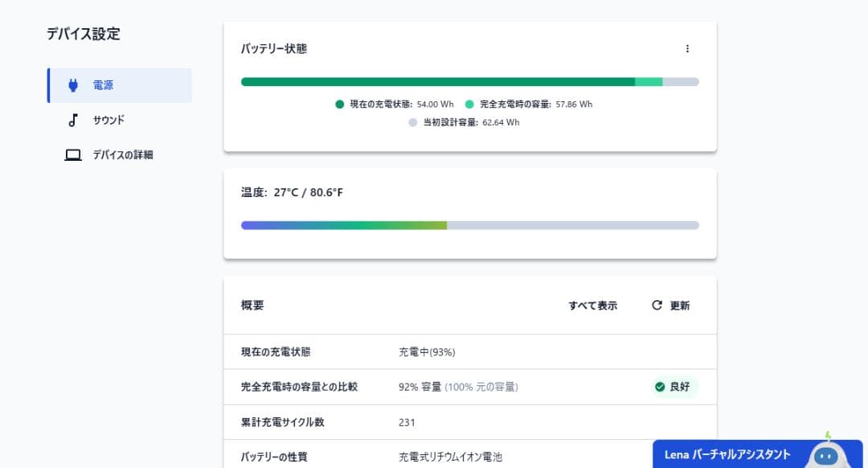
Task: Click the music note sound icon
Action: tap(73, 120)
